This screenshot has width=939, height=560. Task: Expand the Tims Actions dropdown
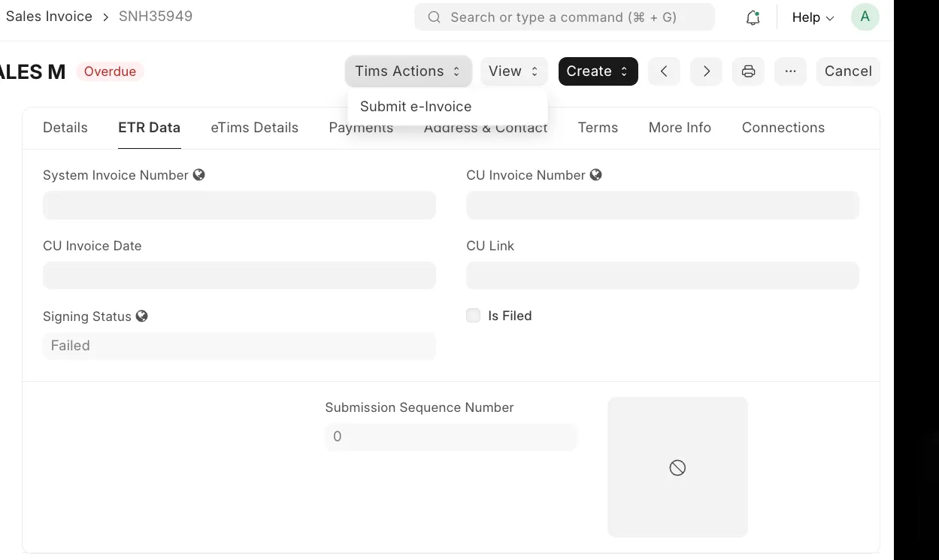point(407,71)
